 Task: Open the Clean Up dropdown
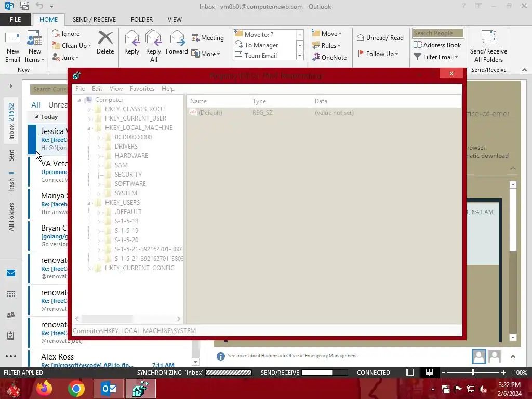pos(72,46)
